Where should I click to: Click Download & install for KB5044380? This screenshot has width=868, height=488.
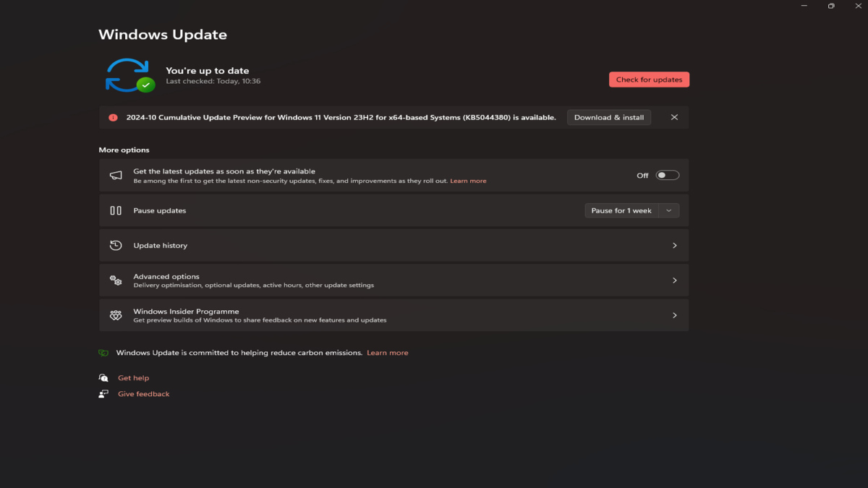(608, 117)
